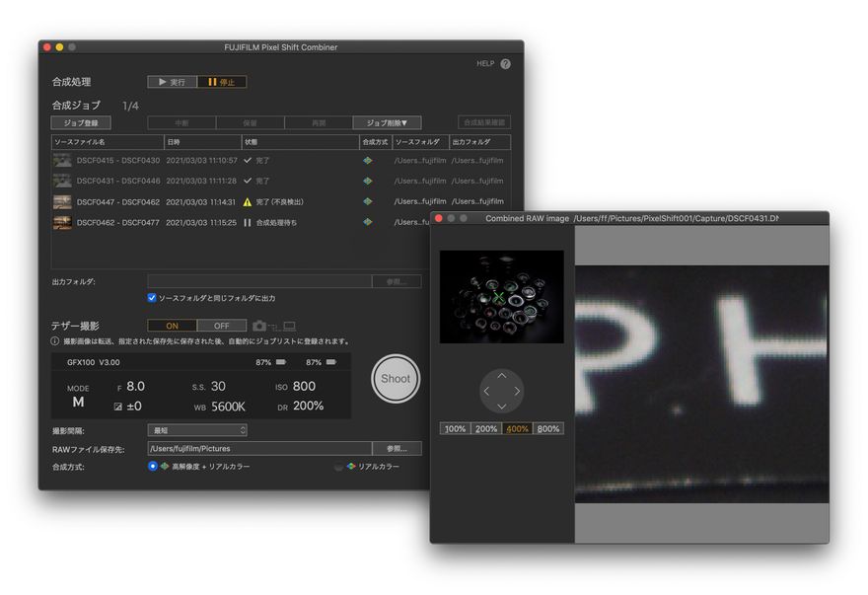This screenshot has height=595, width=868.
Task: Click the magnified image in Combined RAW viewer
Action: pyautogui.click(x=702, y=385)
